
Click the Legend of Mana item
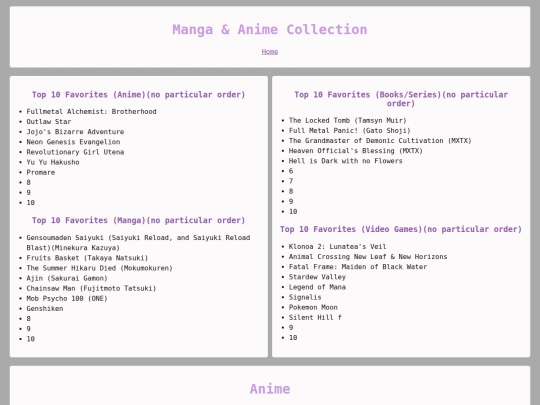pyautogui.click(x=317, y=287)
